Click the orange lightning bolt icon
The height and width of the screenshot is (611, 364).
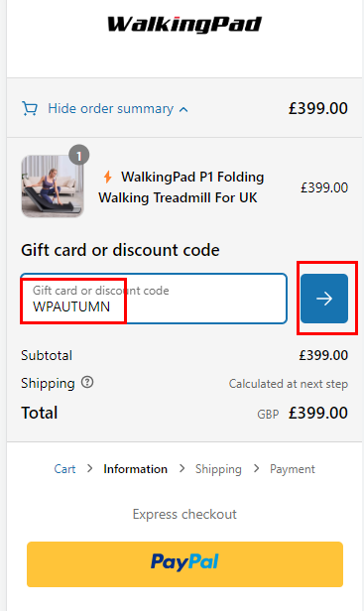click(x=107, y=177)
